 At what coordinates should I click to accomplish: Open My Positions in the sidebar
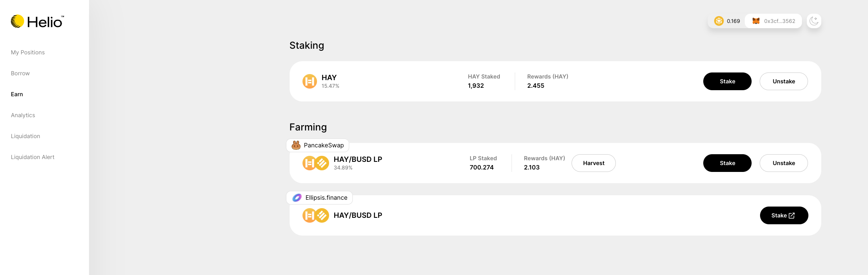pos(28,52)
